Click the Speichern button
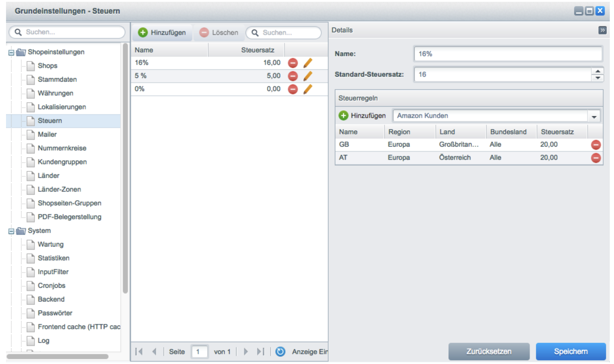The image size is (614, 364). (x=570, y=351)
